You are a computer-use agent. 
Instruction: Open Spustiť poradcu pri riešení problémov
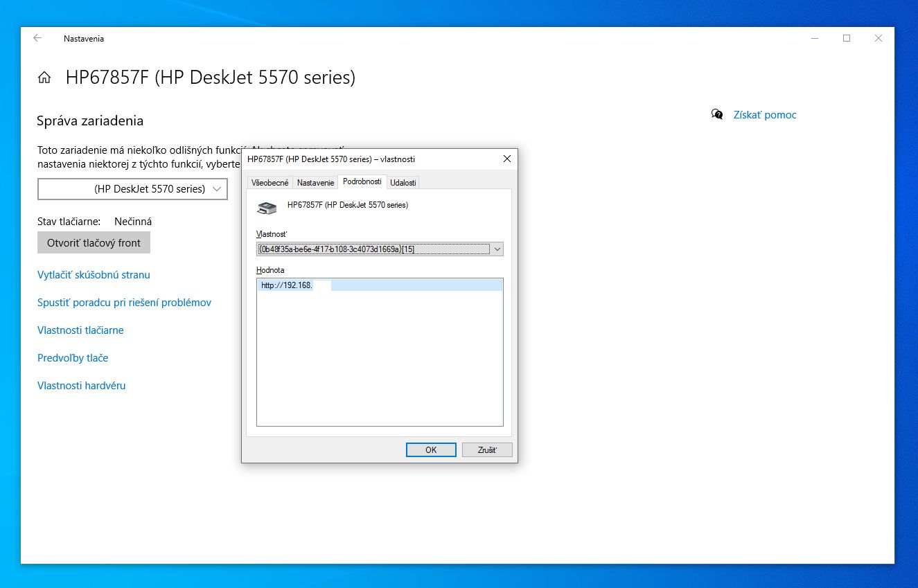point(124,303)
